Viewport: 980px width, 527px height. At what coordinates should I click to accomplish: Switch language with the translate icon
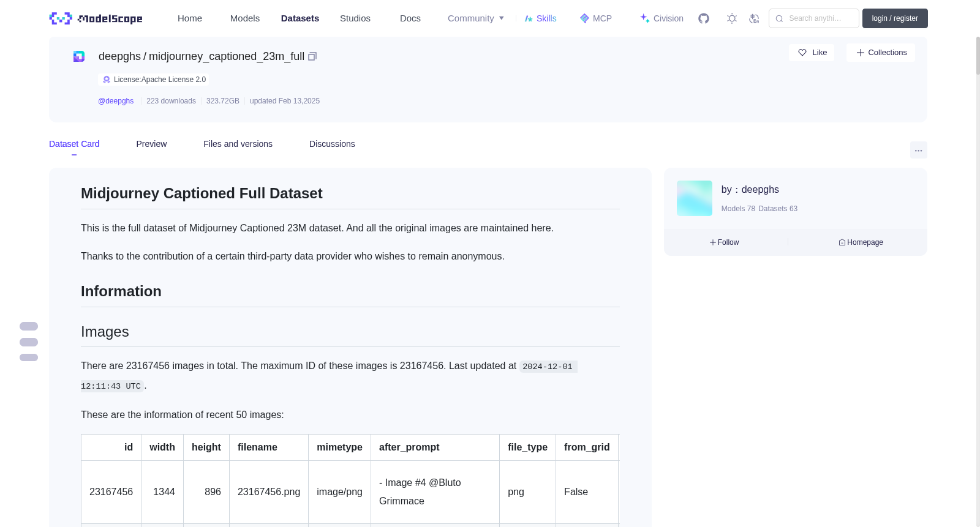(754, 18)
